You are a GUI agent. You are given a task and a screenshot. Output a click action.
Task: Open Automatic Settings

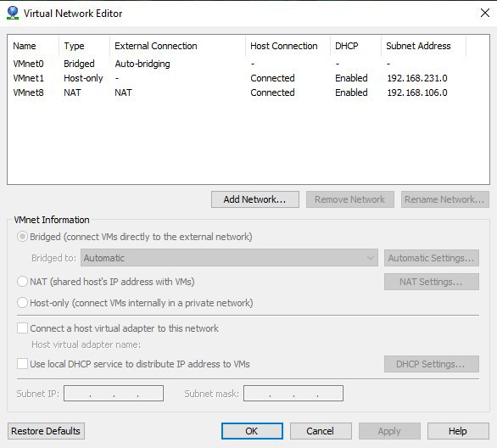click(432, 258)
